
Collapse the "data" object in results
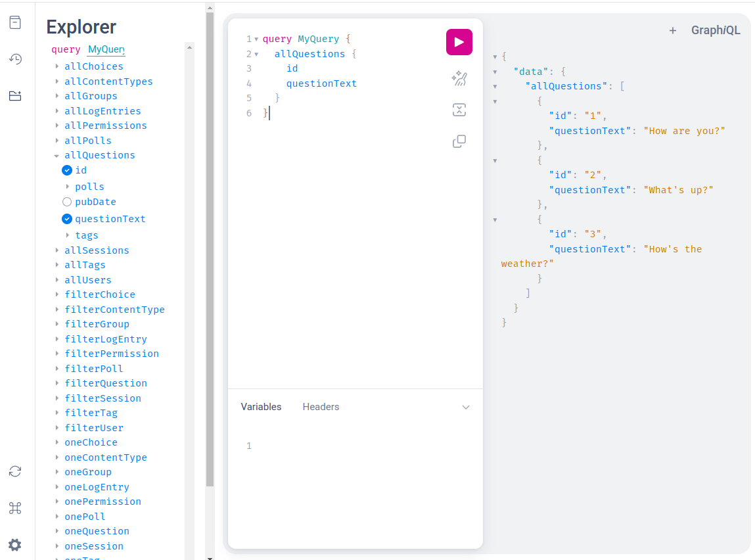pos(495,72)
